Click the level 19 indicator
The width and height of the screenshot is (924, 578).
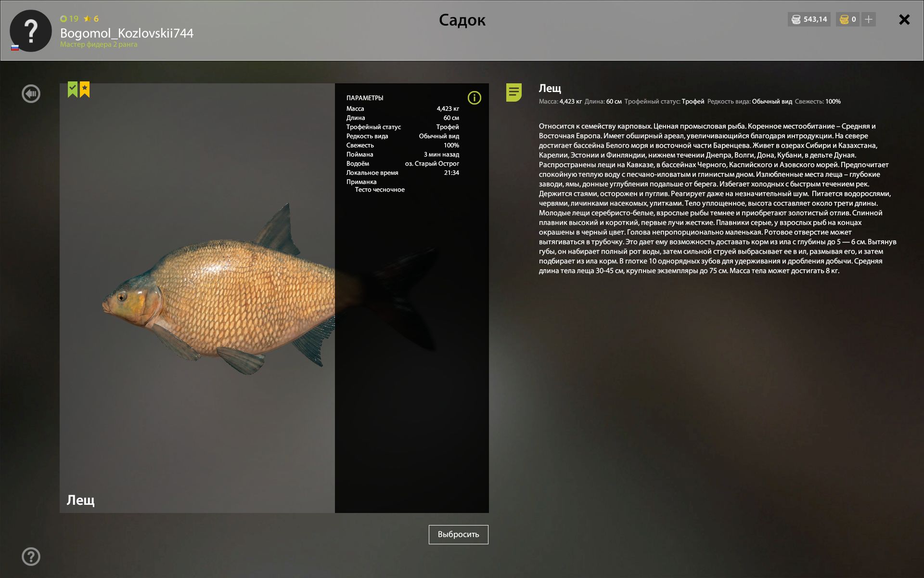coord(69,19)
